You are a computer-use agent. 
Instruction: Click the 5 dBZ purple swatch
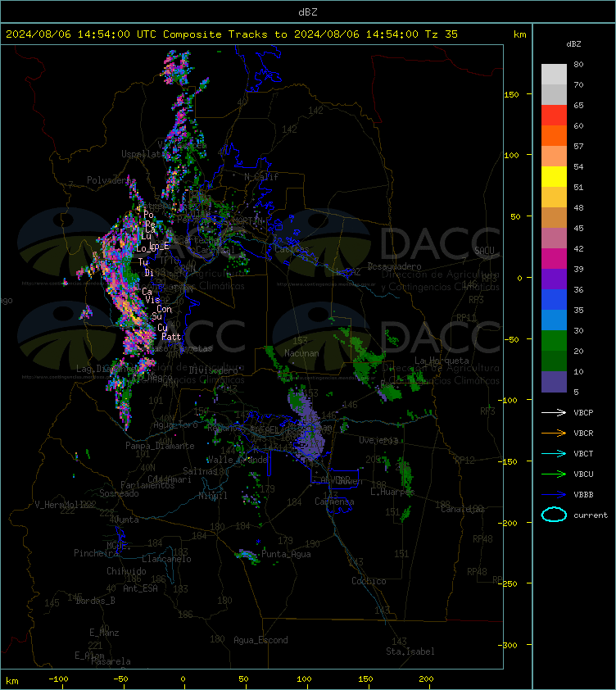[x=554, y=382]
